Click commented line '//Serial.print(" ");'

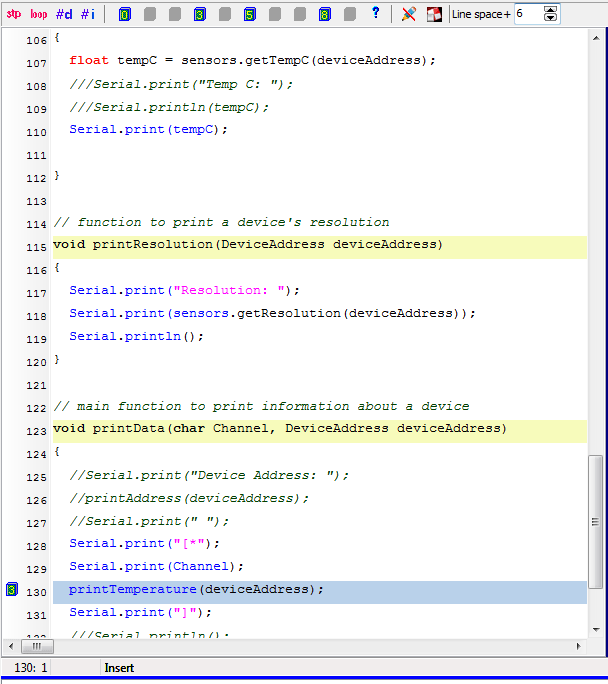149,521
